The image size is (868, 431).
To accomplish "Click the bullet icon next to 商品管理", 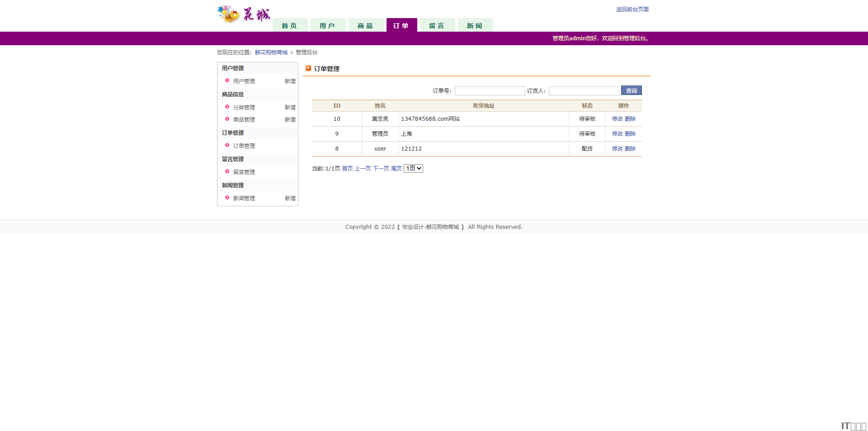I will click(x=227, y=119).
